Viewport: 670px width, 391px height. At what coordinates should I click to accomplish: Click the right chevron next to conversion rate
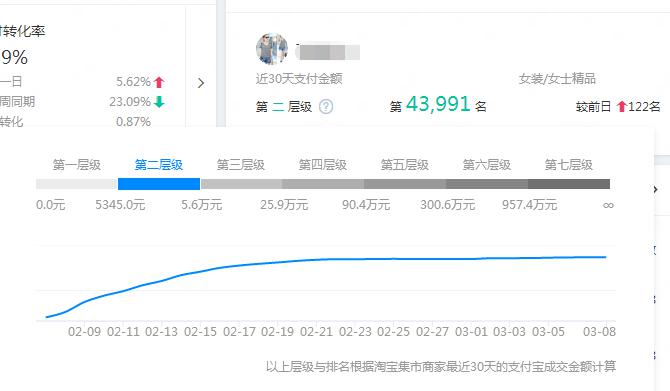pos(201,83)
